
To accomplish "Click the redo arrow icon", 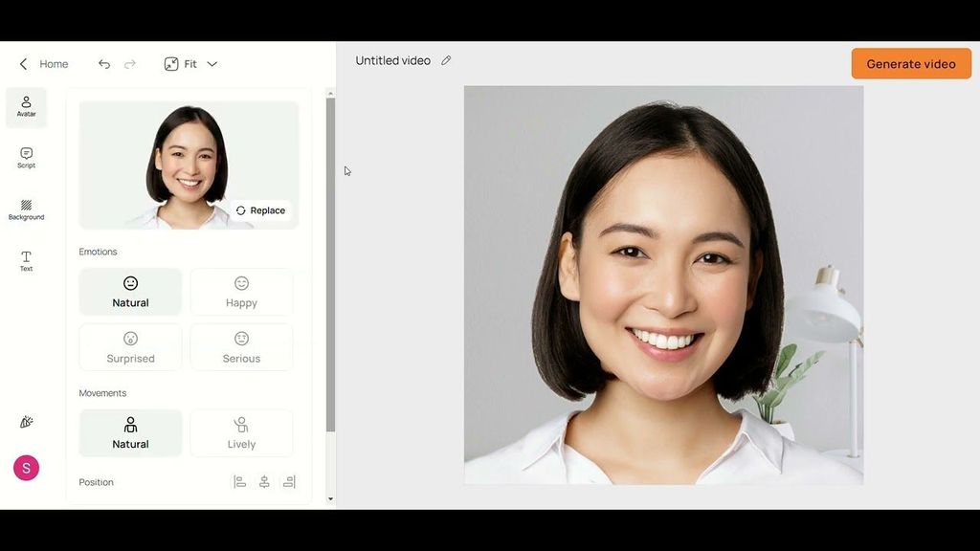I will click(130, 64).
